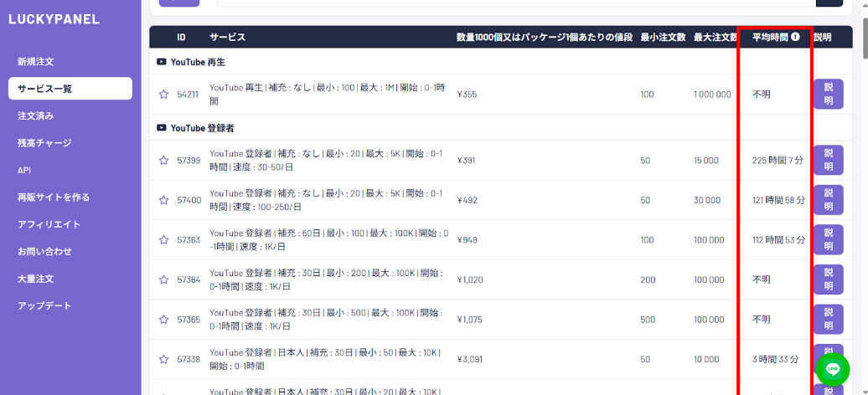
Task: Click the ¥391 price value
Action: (466, 161)
